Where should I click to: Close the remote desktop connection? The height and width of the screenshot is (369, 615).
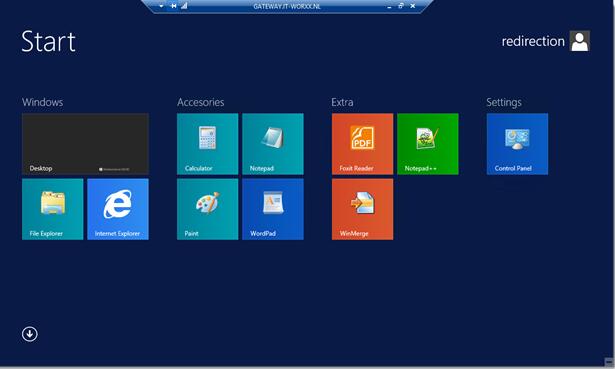(x=413, y=6)
